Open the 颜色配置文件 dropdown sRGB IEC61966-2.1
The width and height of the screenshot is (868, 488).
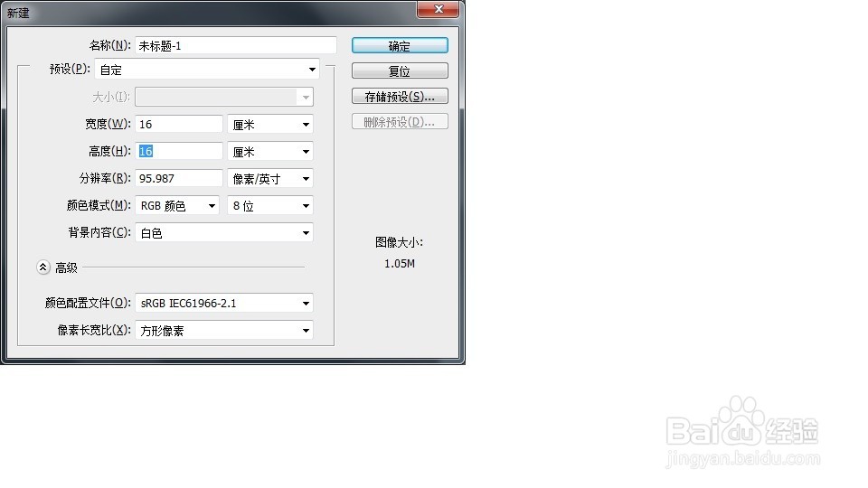[x=224, y=304]
